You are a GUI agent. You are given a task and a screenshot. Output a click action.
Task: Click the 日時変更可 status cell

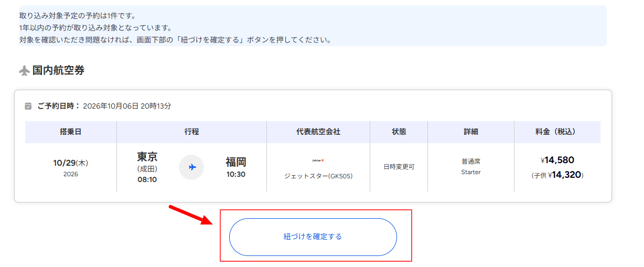399,167
